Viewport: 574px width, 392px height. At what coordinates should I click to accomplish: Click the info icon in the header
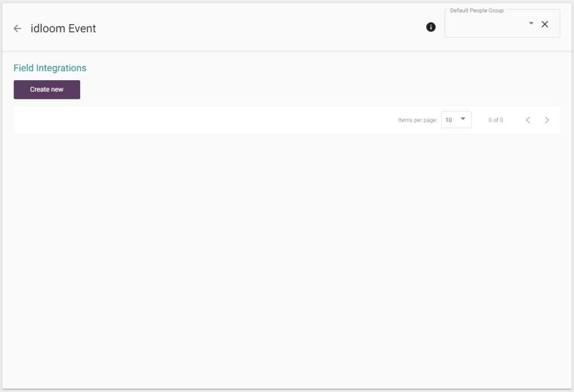430,27
